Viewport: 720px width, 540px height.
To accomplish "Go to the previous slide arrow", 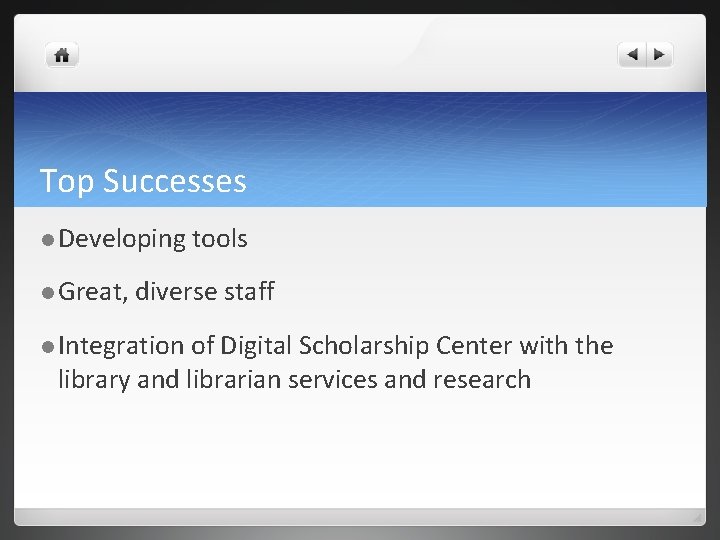I will [631, 56].
